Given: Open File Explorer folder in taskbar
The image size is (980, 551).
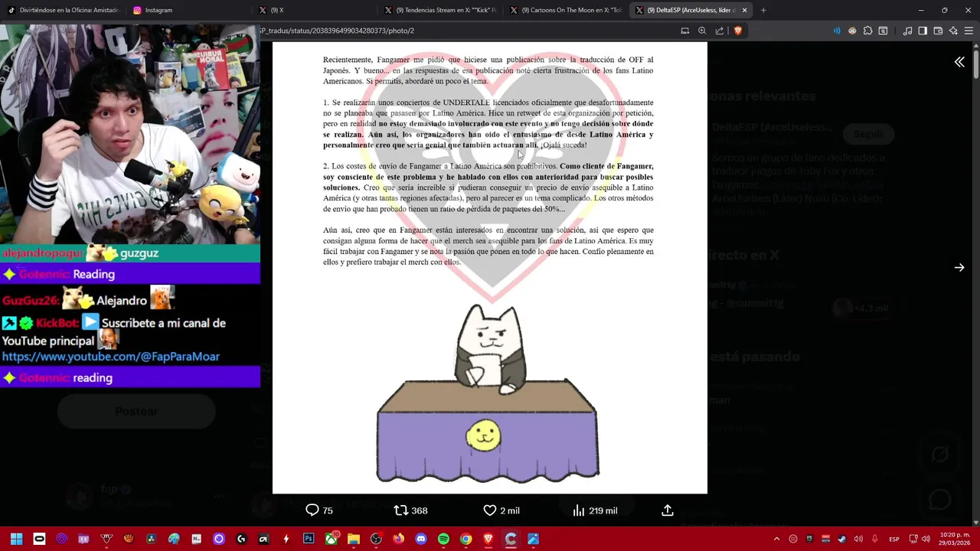Looking at the screenshot, I should [354, 539].
